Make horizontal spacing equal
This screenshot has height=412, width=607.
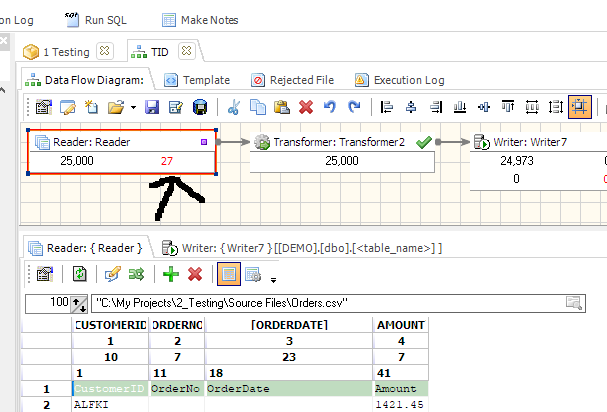pyautogui.click(x=532, y=107)
